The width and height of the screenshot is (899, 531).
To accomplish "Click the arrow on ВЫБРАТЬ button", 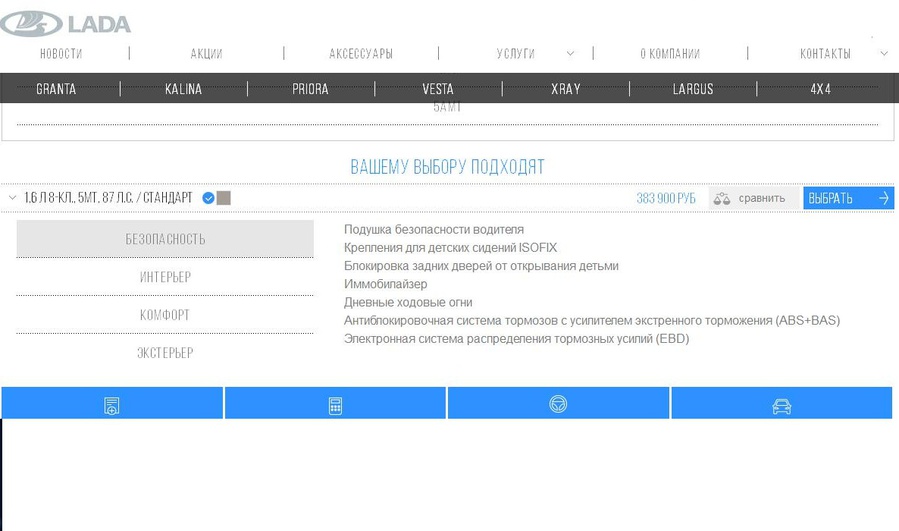I will pos(884,198).
